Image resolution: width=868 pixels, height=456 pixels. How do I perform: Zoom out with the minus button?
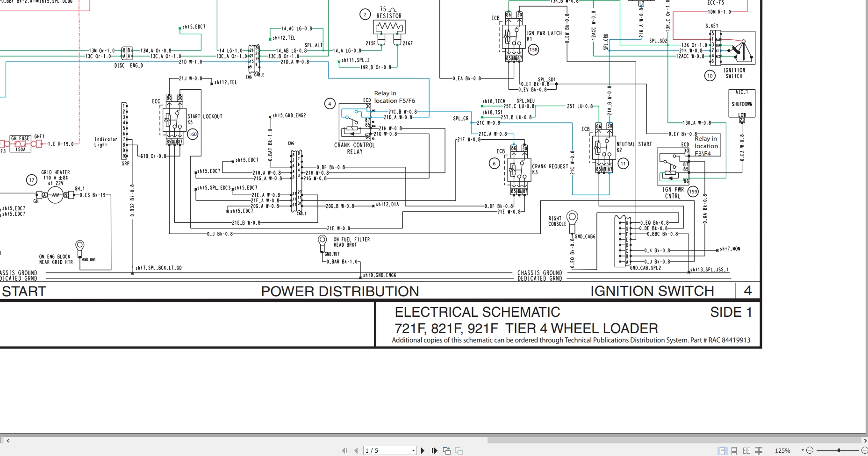pos(810,451)
